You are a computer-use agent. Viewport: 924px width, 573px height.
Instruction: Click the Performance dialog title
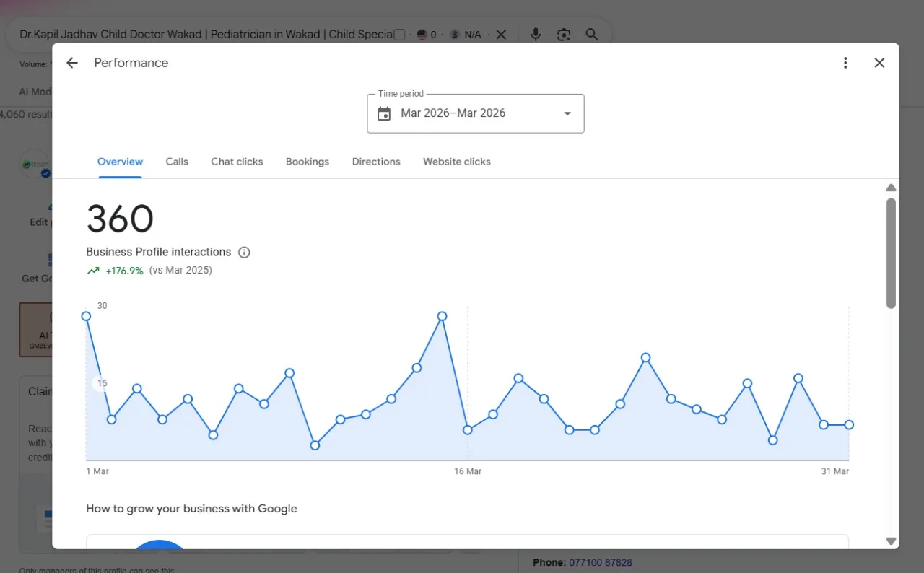click(131, 63)
